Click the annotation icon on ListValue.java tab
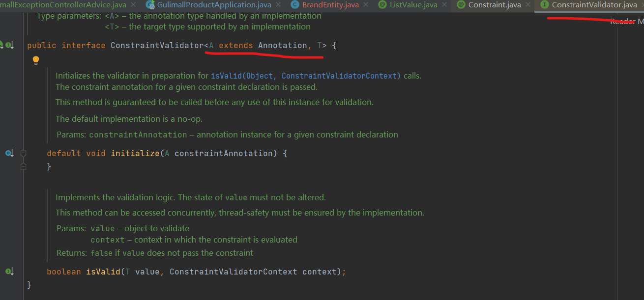The height and width of the screenshot is (300, 644). point(382,5)
